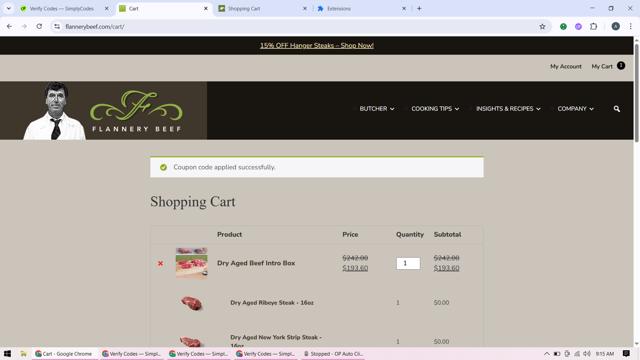Close the Shopping Cart tab
This screenshot has width=640, height=360.
click(x=304, y=8)
